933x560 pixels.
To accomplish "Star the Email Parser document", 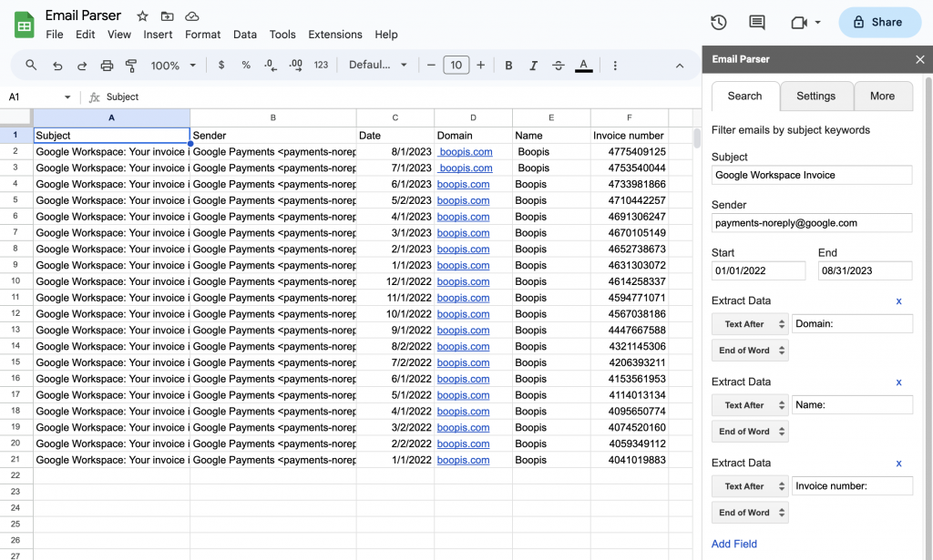I will pyautogui.click(x=142, y=16).
